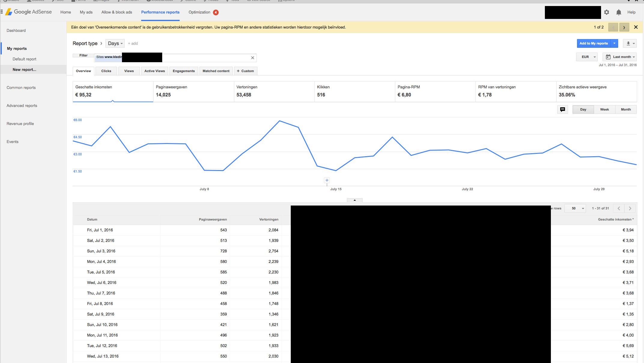Screen dimensions: 644x363
Task: Select the Vertoningen metric card
Action: 274,91
